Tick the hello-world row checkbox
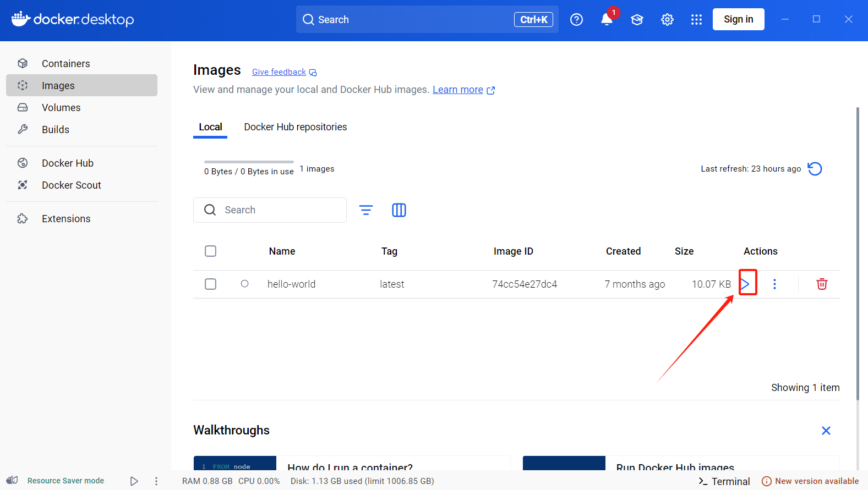 [x=210, y=284]
